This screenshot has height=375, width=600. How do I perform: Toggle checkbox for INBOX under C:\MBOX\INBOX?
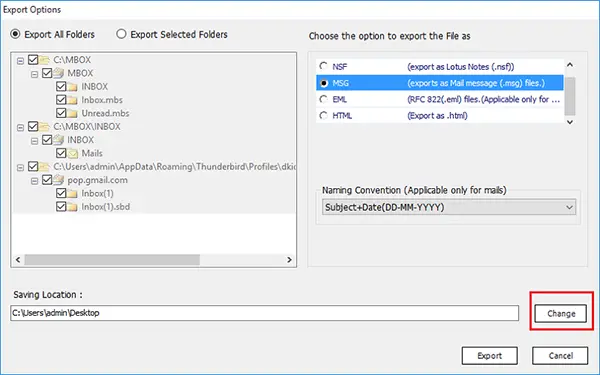47,140
